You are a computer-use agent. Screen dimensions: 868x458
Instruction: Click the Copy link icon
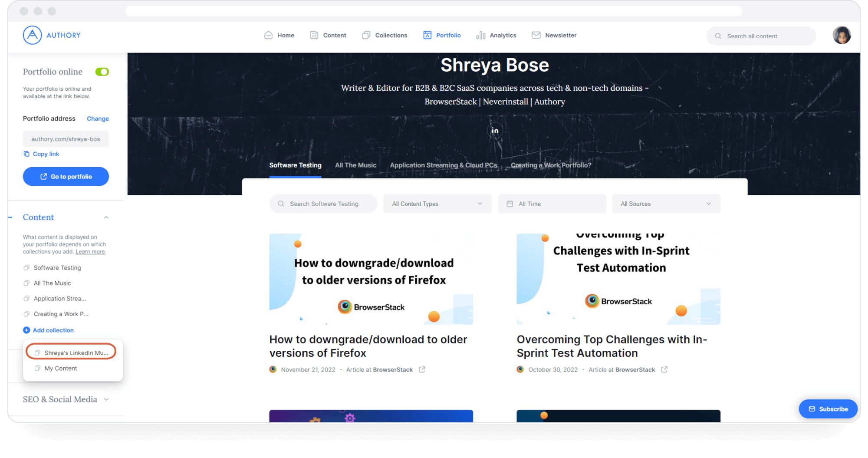26,154
